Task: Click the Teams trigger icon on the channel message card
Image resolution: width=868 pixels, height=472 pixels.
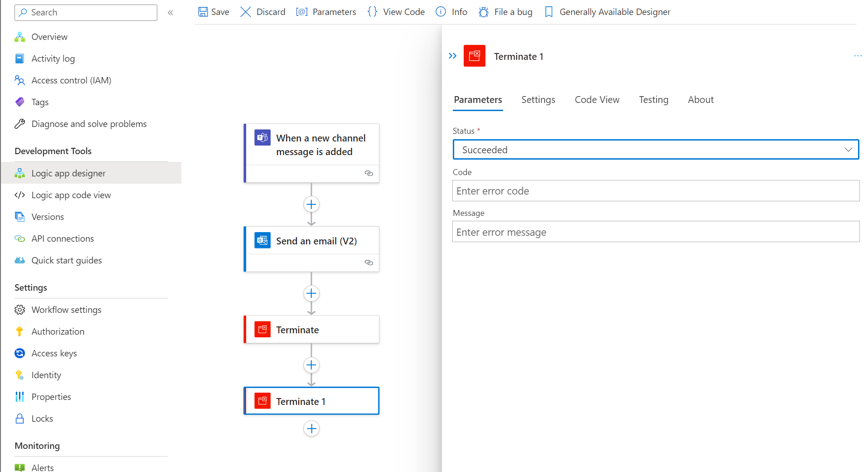Action: pyautogui.click(x=262, y=137)
